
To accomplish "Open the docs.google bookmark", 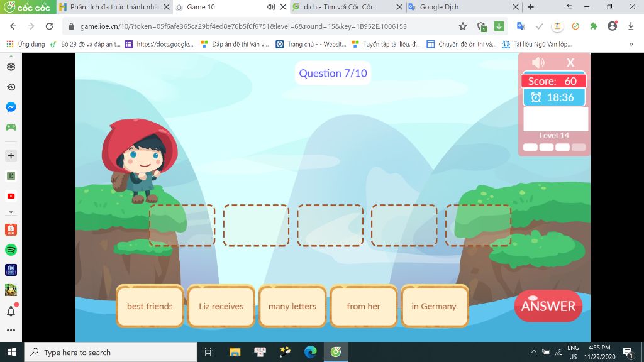I will pos(160,44).
